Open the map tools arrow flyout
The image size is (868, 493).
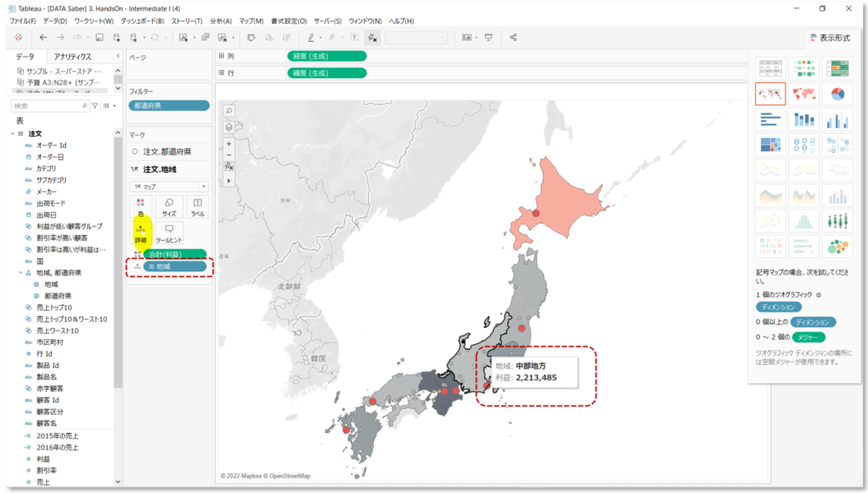(229, 181)
